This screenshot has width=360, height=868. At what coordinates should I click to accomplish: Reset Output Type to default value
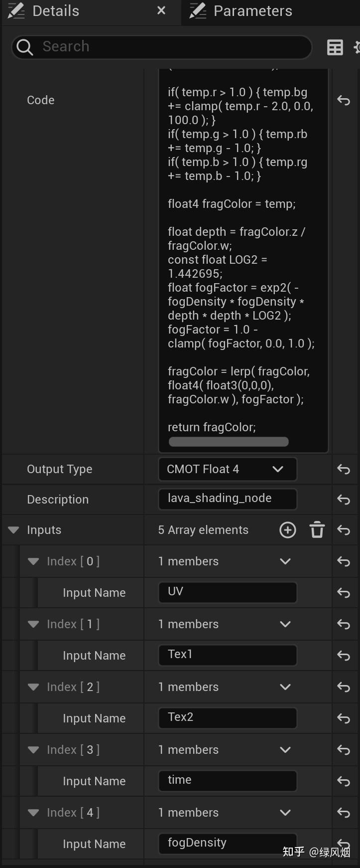coord(344,469)
